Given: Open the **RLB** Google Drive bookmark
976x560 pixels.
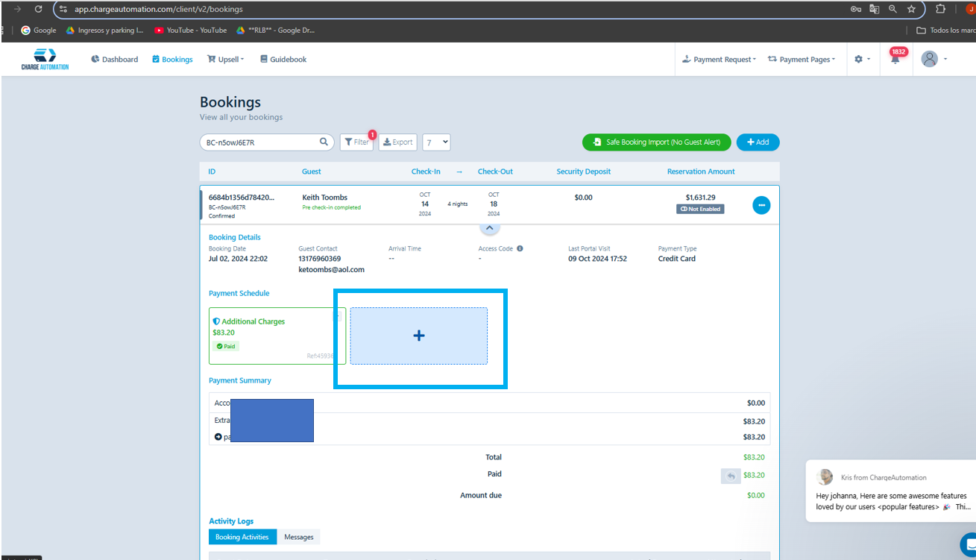Looking at the screenshot, I should (x=276, y=31).
